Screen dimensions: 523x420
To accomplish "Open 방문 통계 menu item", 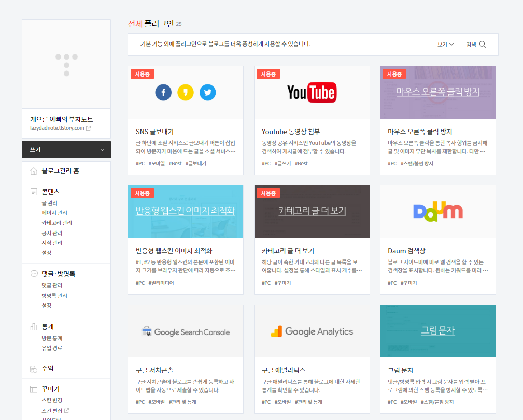I will click(x=52, y=338).
